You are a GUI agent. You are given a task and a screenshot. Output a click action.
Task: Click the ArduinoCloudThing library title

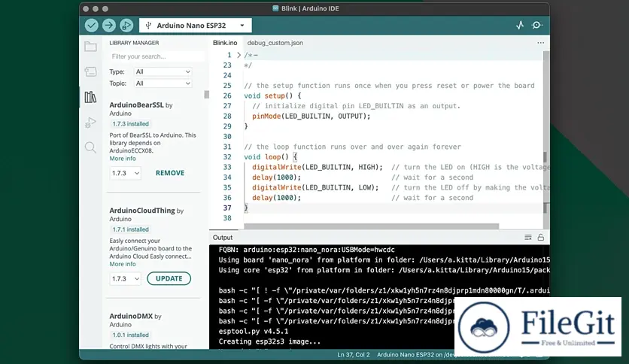click(142, 211)
